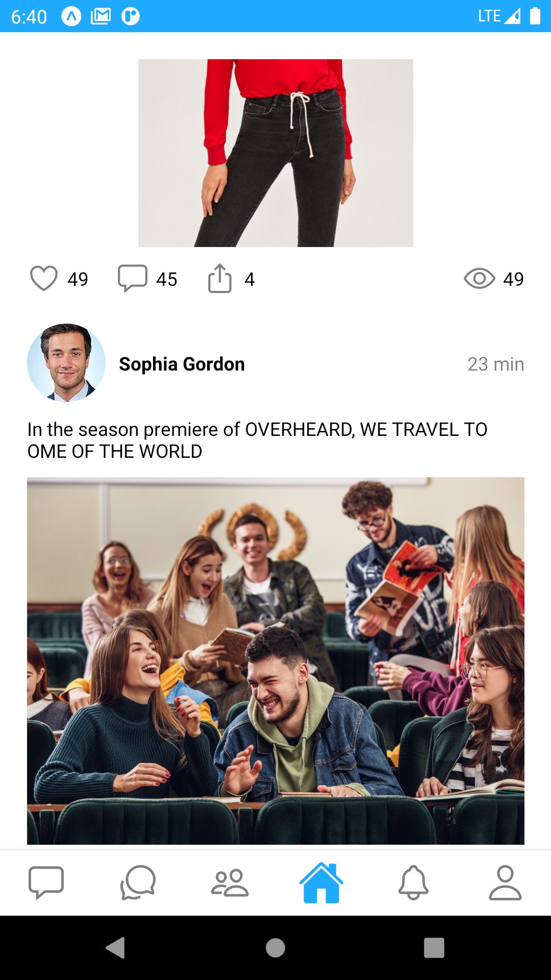The width and height of the screenshot is (551, 980).
Task: Open the OVERHEARD season premiere post text
Action: [x=257, y=440]
